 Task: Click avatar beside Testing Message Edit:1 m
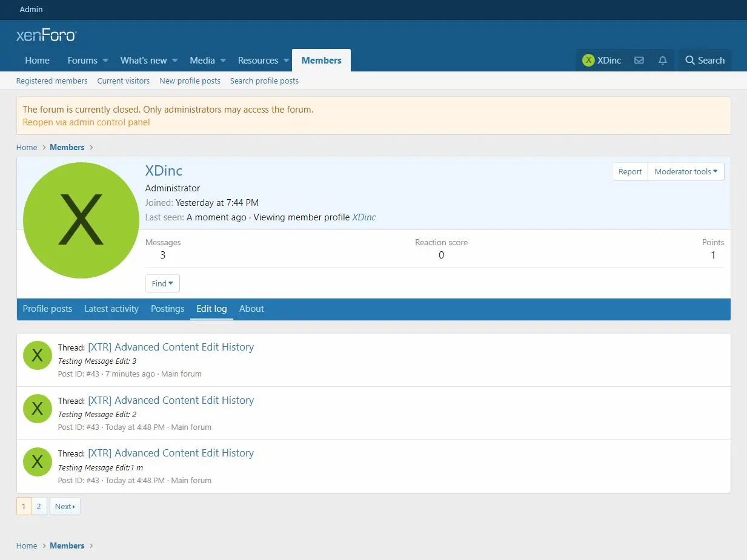click(37, 462)
